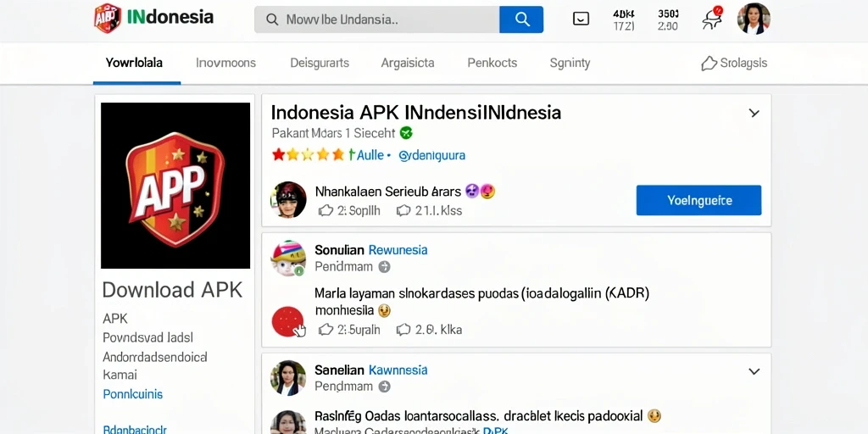Click the Srolagsis thumbs-up icon
Image resolution: width=868 pixels, height=434 pixels.
pyautogui.click(x=709, y=64)
